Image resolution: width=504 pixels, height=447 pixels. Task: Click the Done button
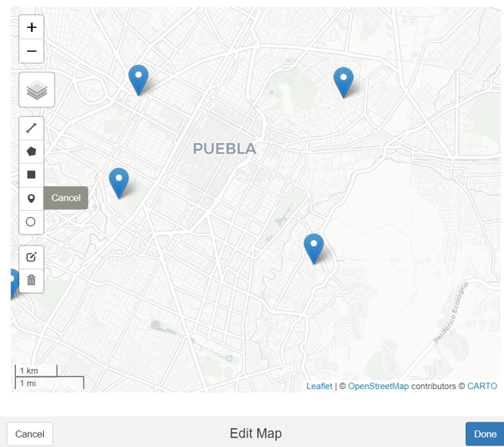(484, 434)
